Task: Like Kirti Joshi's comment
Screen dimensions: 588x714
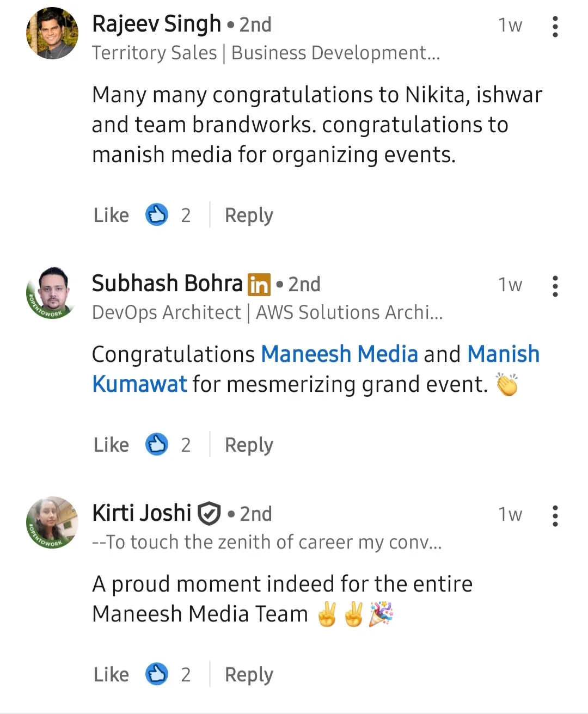Action: coord(111,675)
